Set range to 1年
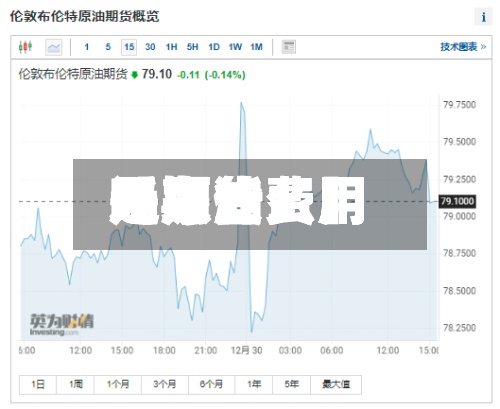Viewport: 500px width, 409px height. 254,385
